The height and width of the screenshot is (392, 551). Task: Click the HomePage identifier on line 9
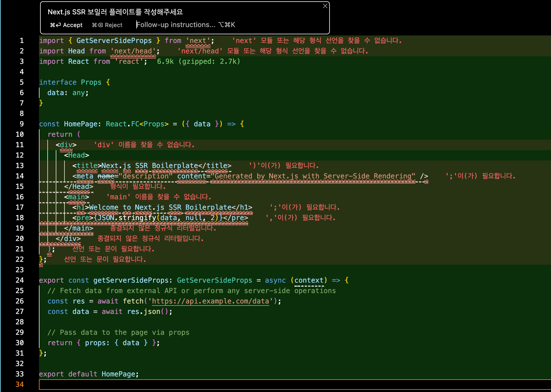coord(81,124)
